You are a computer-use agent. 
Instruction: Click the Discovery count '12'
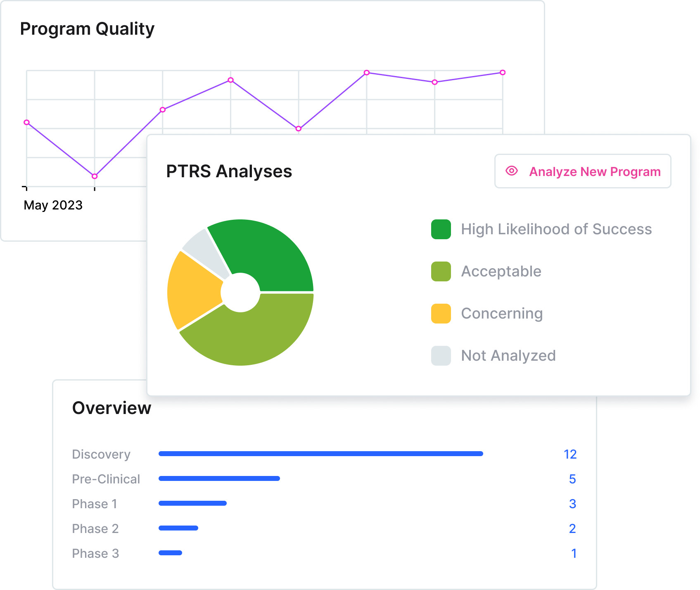(570, 454)
